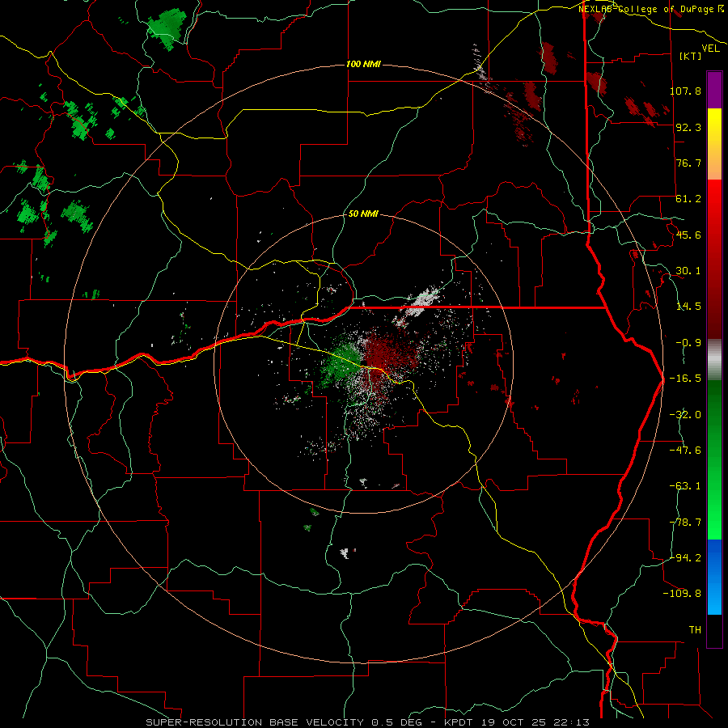This screenshot has width=728, height=728.
Task: Click the 107.8 velocity scale value
Action: point(685,91)
